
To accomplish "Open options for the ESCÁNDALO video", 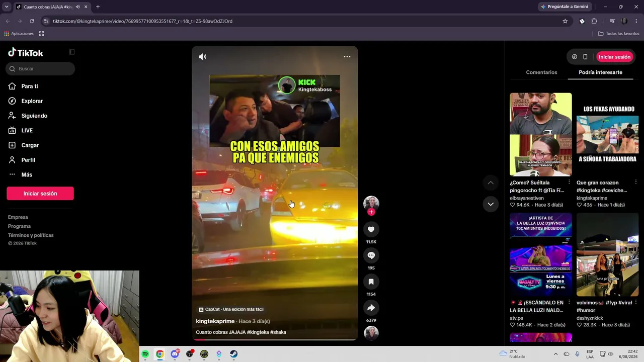I will coord(569,302).
